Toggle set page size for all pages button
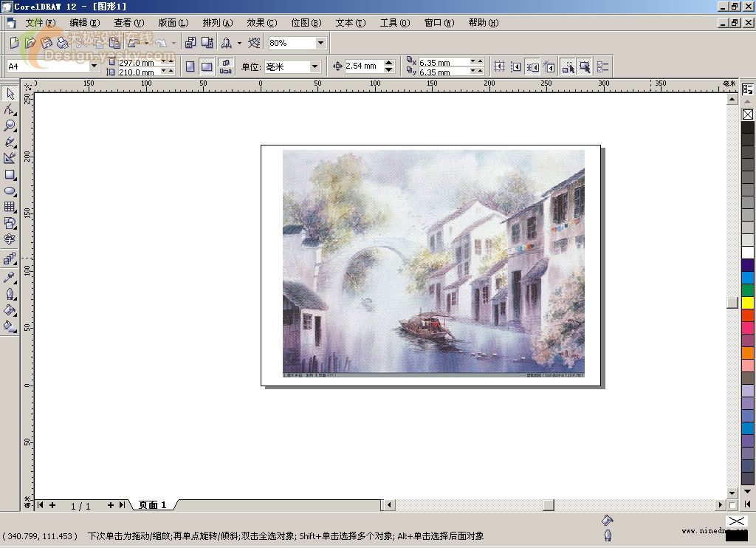This screenshot has height=548, width=756. pyautogui.click(x=226, y=66)
